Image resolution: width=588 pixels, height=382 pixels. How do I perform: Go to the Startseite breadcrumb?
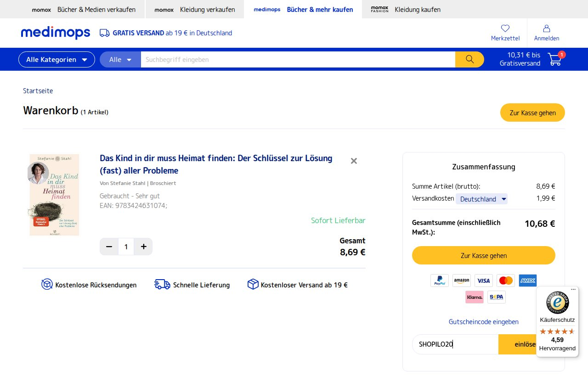(38, 91)
